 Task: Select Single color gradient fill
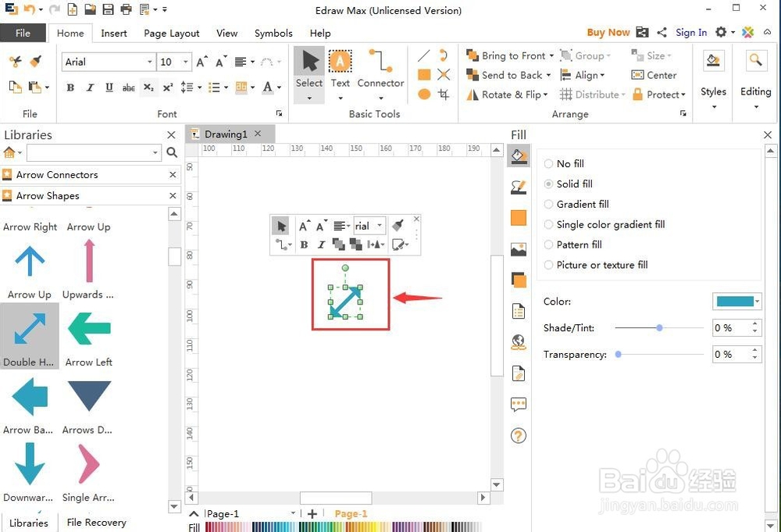pyautogui.click(x=604, y=225)
